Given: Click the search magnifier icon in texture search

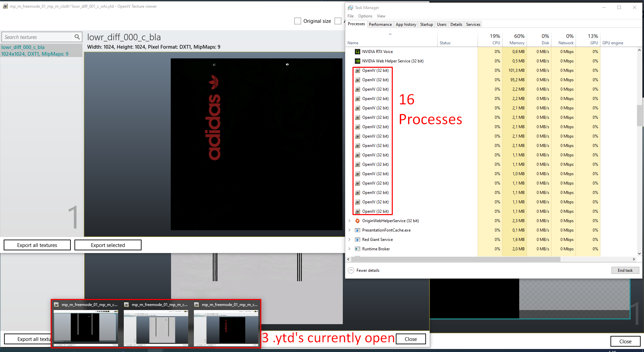Looking at the screenshot, I should coord(77,37).
